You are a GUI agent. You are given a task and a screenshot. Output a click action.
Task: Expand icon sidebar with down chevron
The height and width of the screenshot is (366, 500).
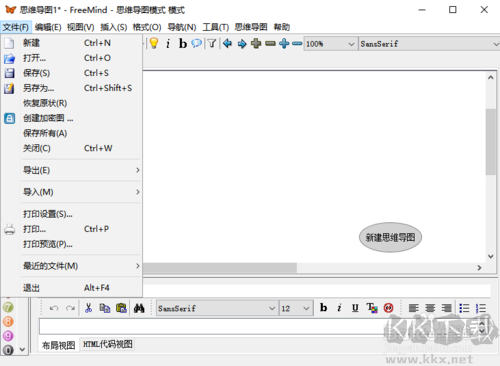pos(22,350)
